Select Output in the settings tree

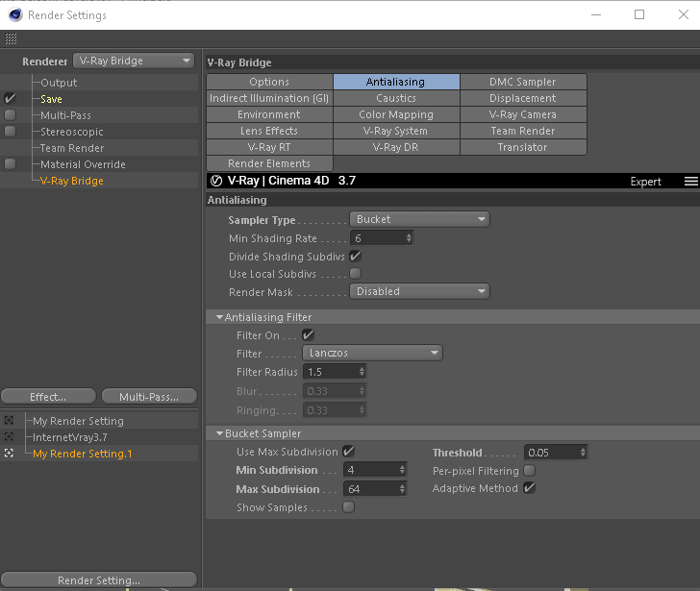point(59,83)
